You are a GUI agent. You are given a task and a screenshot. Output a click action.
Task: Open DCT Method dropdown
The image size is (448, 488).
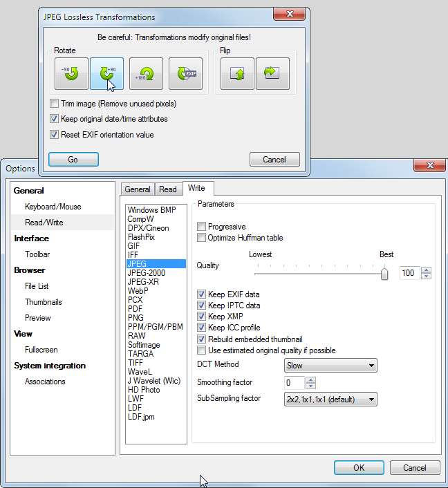330,366
